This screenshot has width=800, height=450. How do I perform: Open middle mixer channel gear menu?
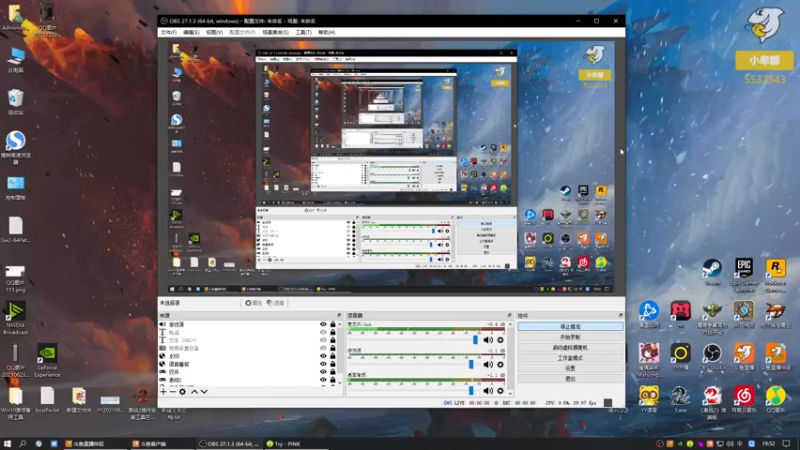(x=500, y=365)
